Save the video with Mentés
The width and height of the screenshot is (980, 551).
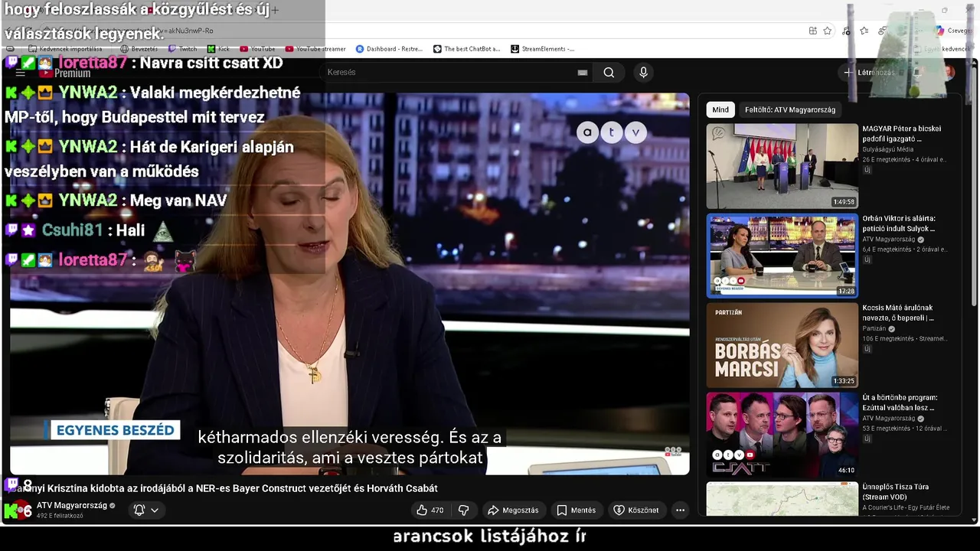576,510
